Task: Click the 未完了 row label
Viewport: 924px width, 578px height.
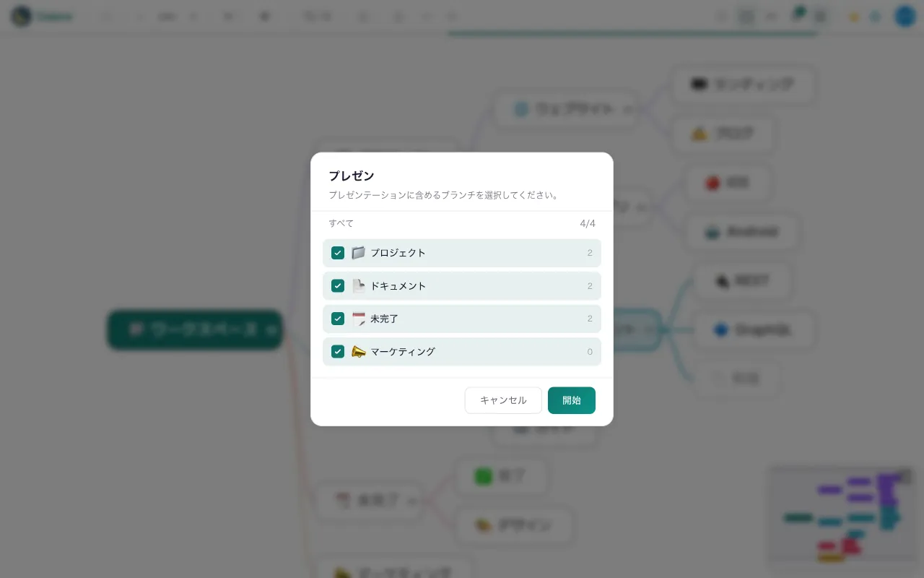Action: click(x=384, y=319)
